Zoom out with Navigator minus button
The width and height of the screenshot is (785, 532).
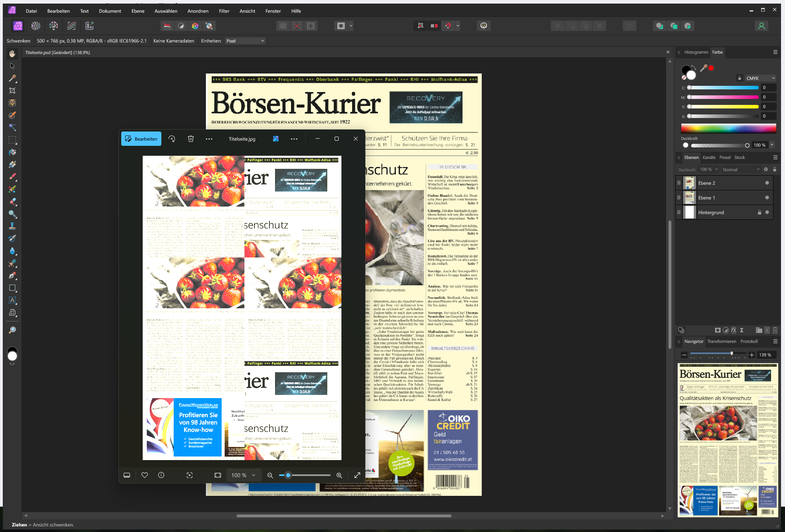tap(684, 355)
